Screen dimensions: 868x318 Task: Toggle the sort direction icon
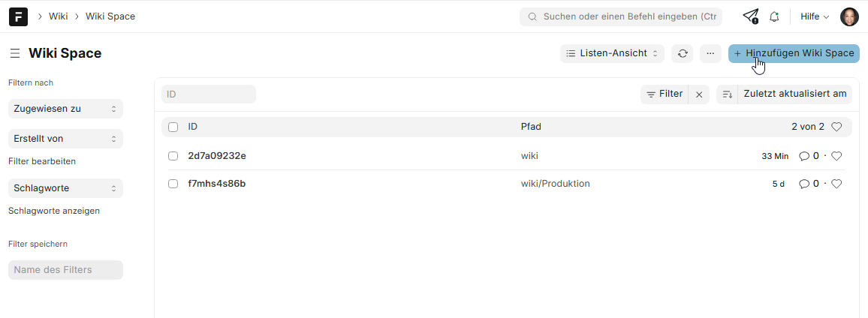click(x=727, y=94)
